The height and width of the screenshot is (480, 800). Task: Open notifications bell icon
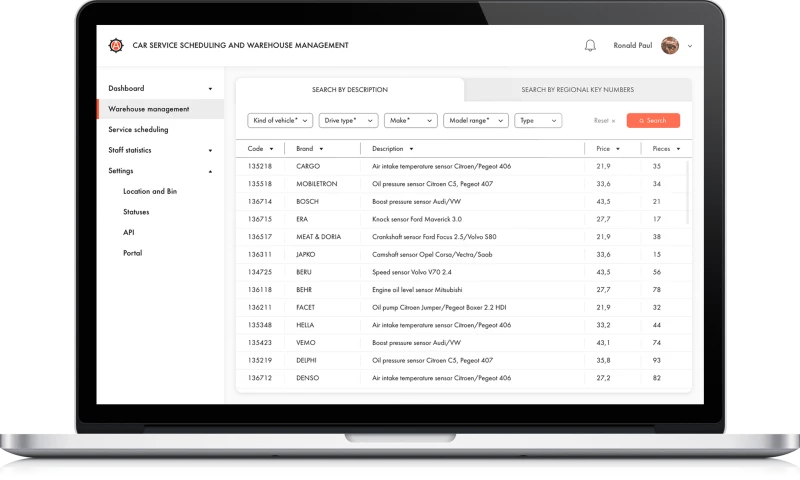pyautogui.click(x=590, y=45)
